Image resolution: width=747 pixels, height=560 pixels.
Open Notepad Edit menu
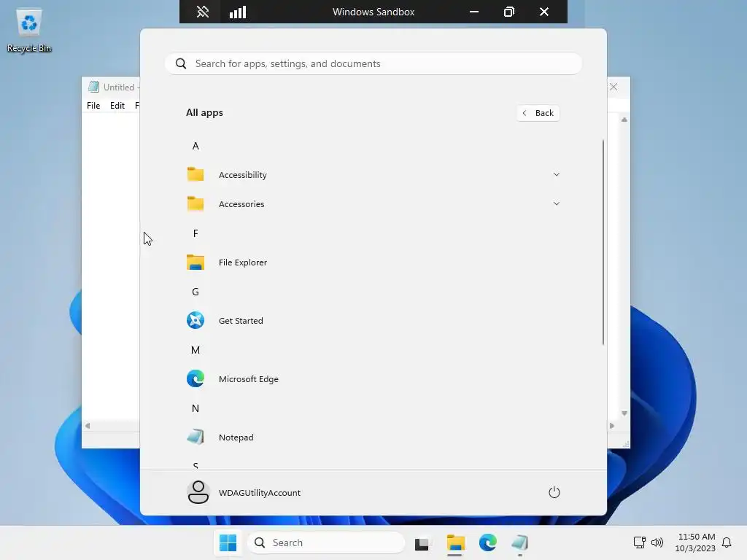[117, 106]
